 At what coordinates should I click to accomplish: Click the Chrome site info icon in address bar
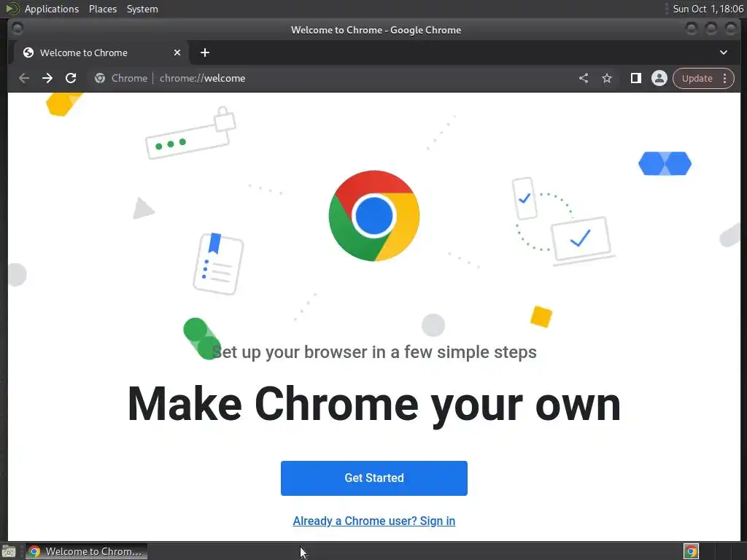99,78
